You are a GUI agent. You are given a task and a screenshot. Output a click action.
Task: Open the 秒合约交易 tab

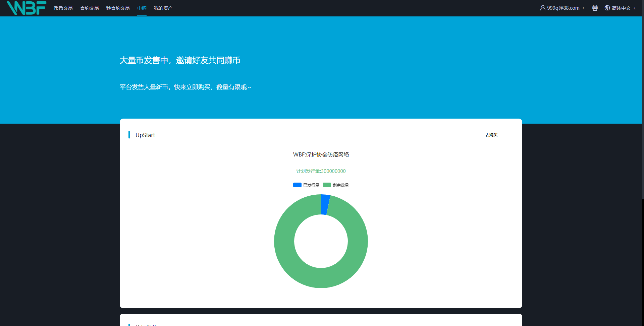pyautogui.click(x=117, y=8)
